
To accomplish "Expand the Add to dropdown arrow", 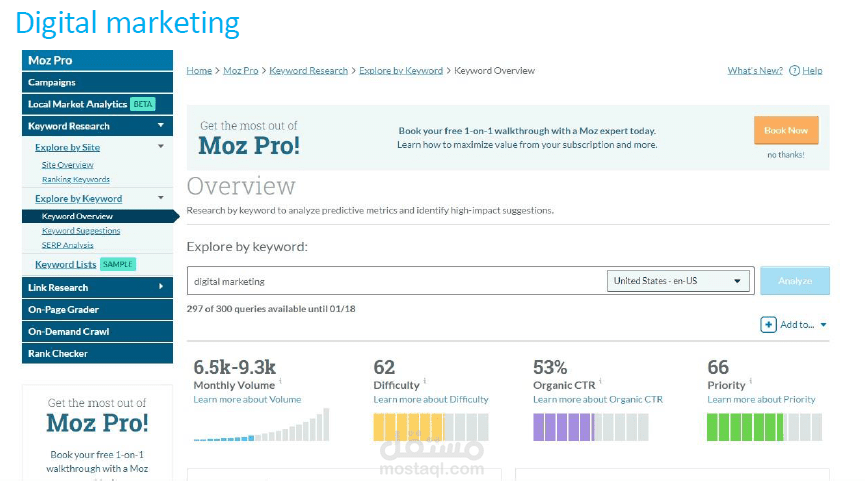I will click(823, 325).
